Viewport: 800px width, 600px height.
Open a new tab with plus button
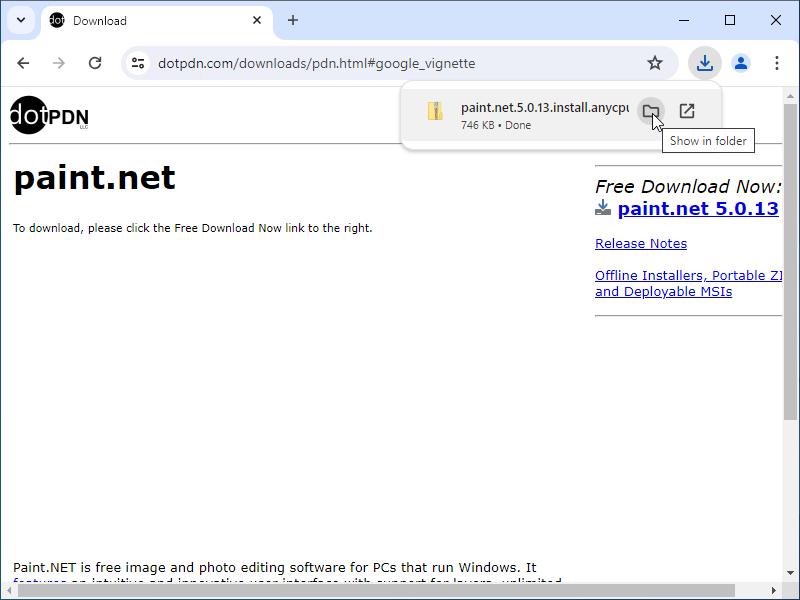[292, 20]
